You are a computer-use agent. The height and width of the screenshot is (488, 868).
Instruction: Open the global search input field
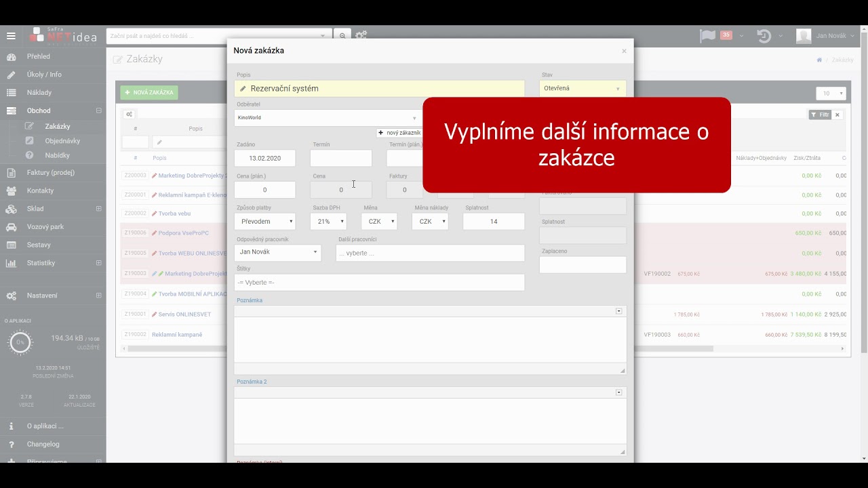tap(219, 35)
